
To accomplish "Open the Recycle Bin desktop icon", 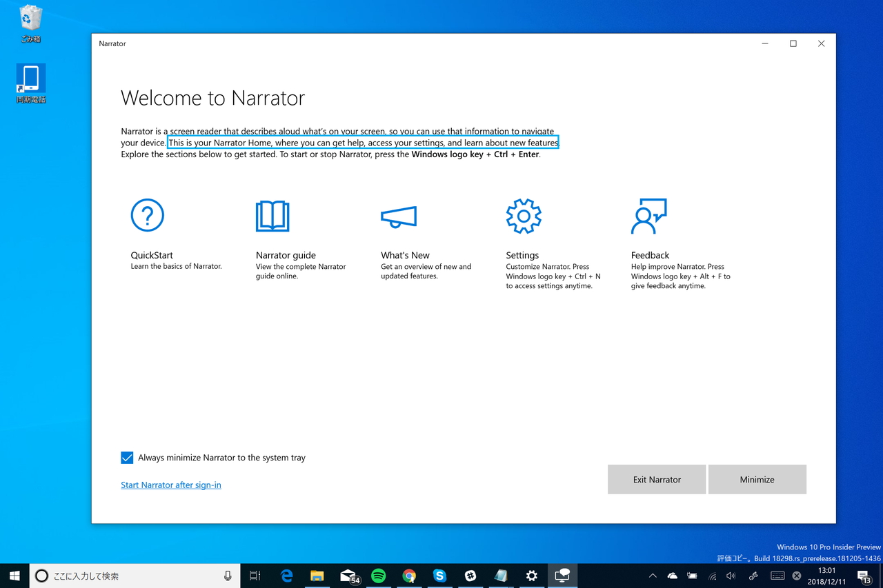I will tap(30, 24).
